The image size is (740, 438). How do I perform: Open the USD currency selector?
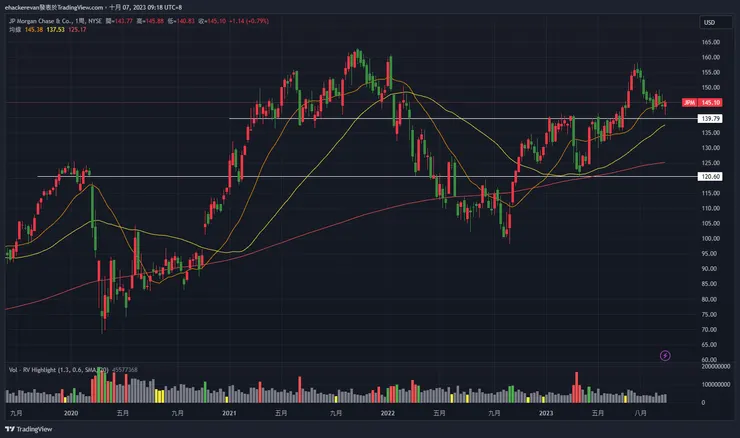coord(715,22)
